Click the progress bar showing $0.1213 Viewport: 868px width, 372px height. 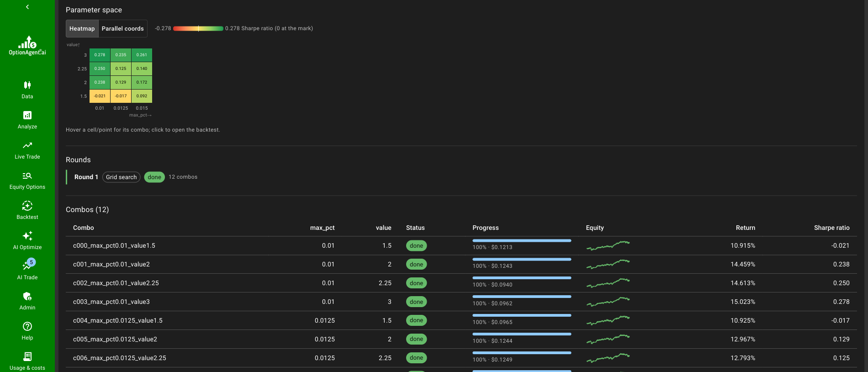click(x=522, y=240)
